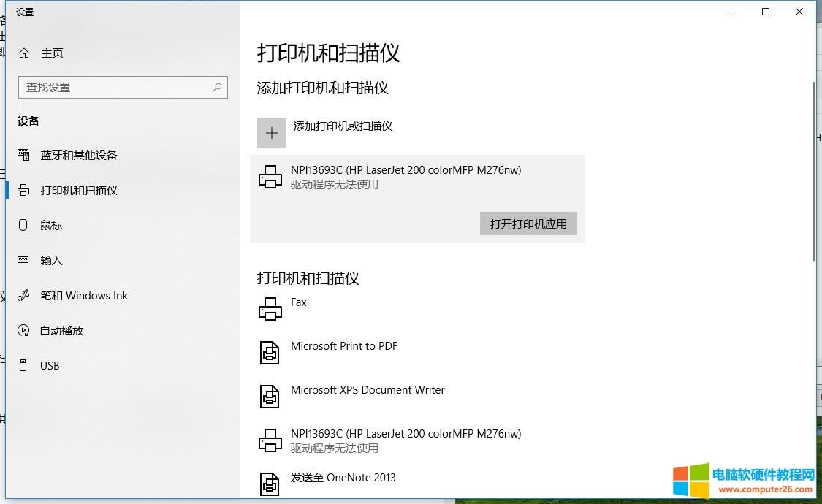
Task: Maximize the 设置 window
Action: pyautogui.click(x=766, y=12)
